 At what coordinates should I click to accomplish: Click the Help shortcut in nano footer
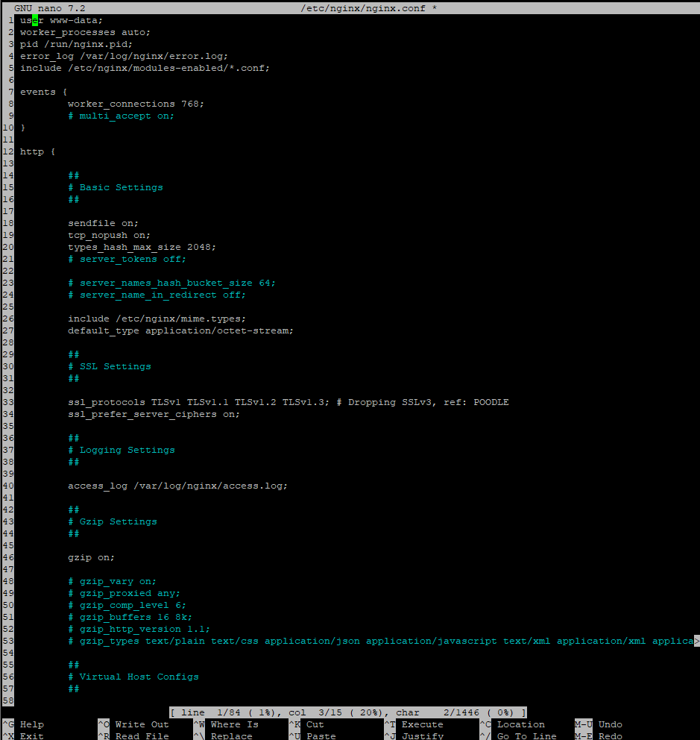pyautogui.click(x=31, y=724)
